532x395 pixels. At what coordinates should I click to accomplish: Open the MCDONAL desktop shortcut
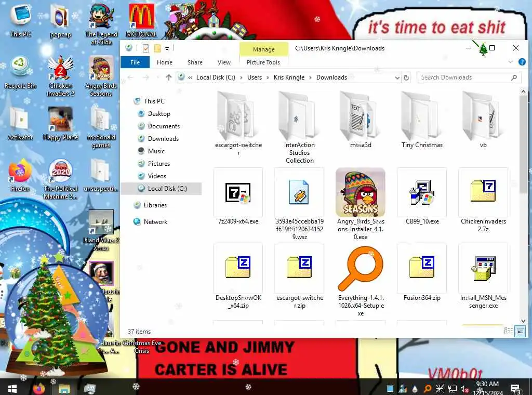(x=141, y=20)
